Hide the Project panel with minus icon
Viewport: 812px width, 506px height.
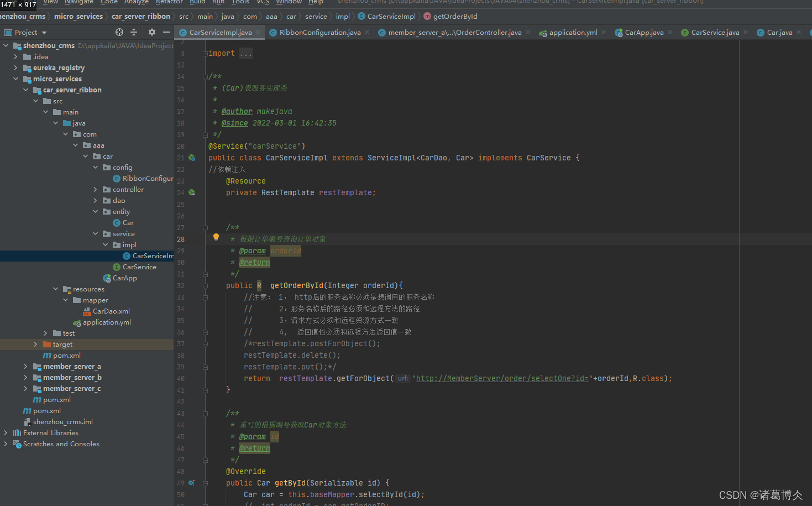coord(166,33)
